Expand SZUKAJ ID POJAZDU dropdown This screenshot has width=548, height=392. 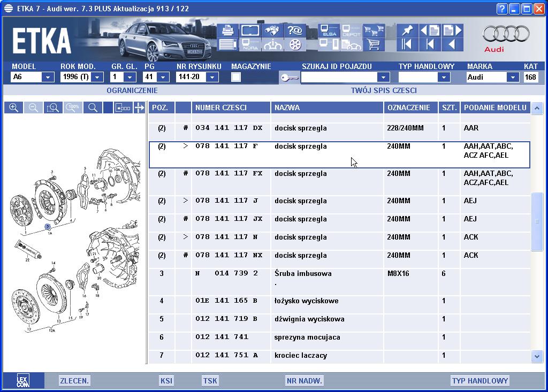coord(383,77)
